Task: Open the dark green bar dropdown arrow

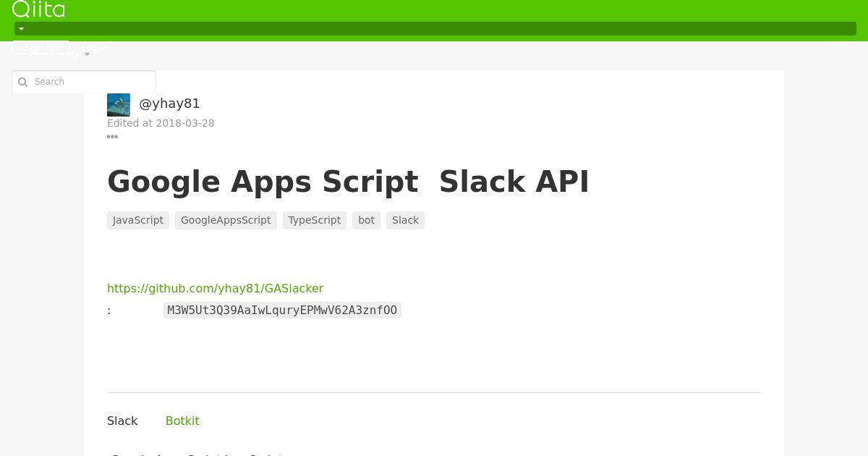Action: tap(21, 29)
